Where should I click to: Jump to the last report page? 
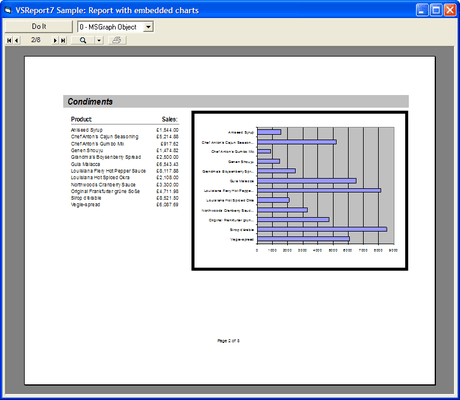pos(63,40)
